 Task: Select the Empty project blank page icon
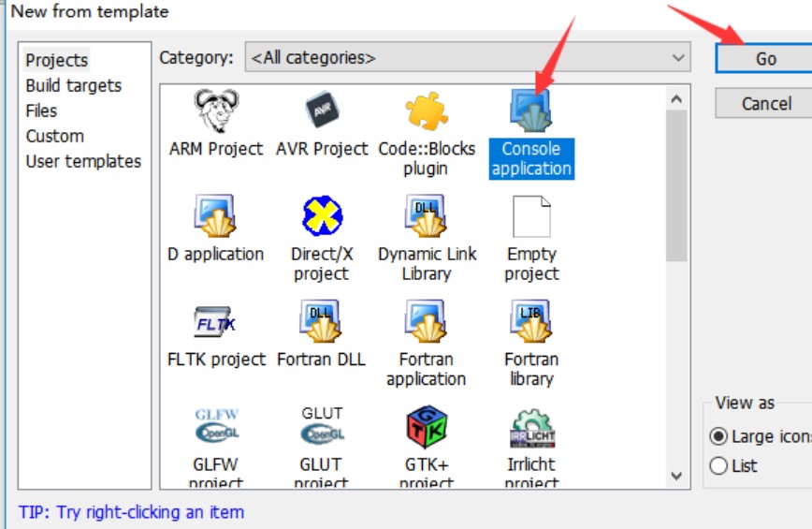pyautogui.click(x=532, y=216)
